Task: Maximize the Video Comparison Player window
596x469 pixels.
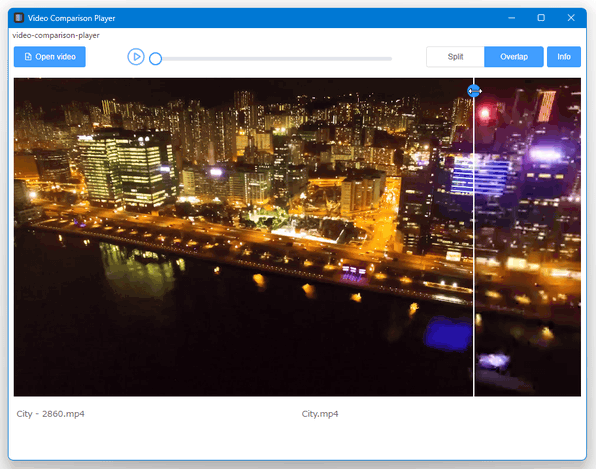Action: pyautogui.click(x=541, y=17)
